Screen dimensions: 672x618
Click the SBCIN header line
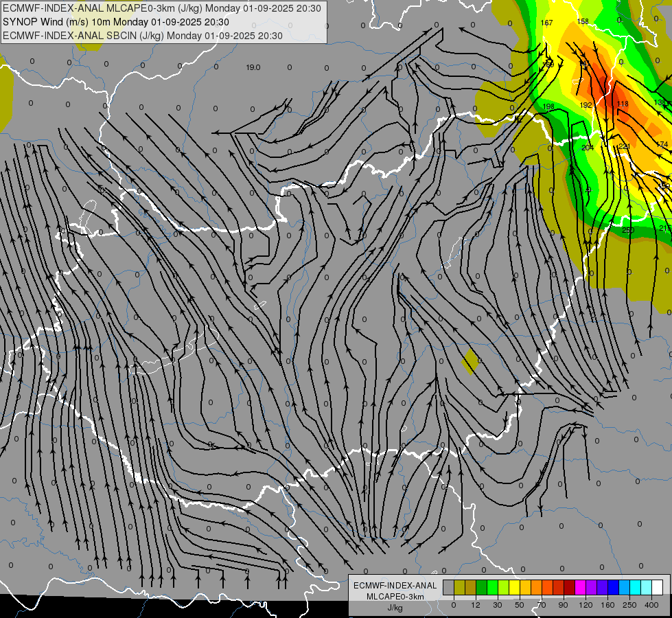pyautogui.click(x=143, y=36)
